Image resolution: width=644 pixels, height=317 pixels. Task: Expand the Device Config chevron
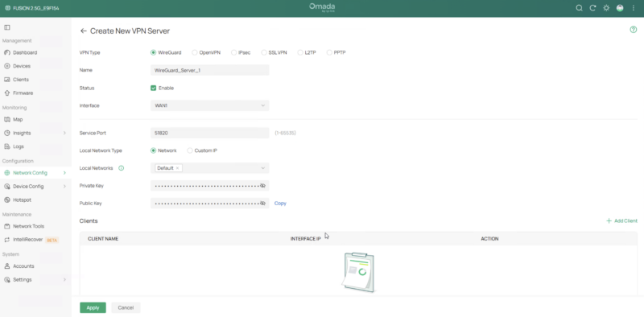64,187
